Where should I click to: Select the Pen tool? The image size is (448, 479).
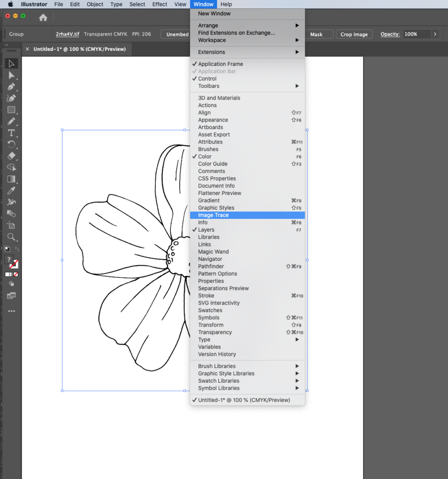coord(12,87)
